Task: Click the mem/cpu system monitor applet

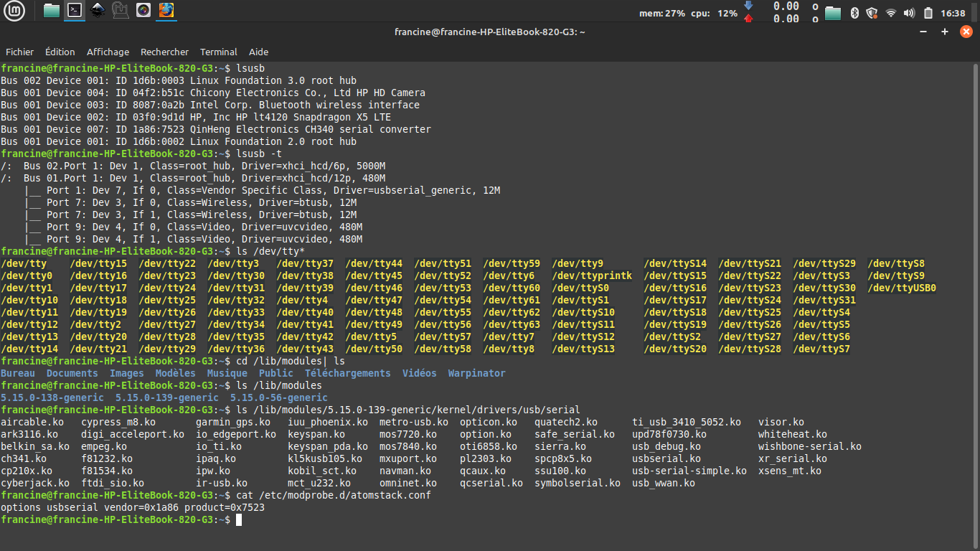Action: coord(687,13)
